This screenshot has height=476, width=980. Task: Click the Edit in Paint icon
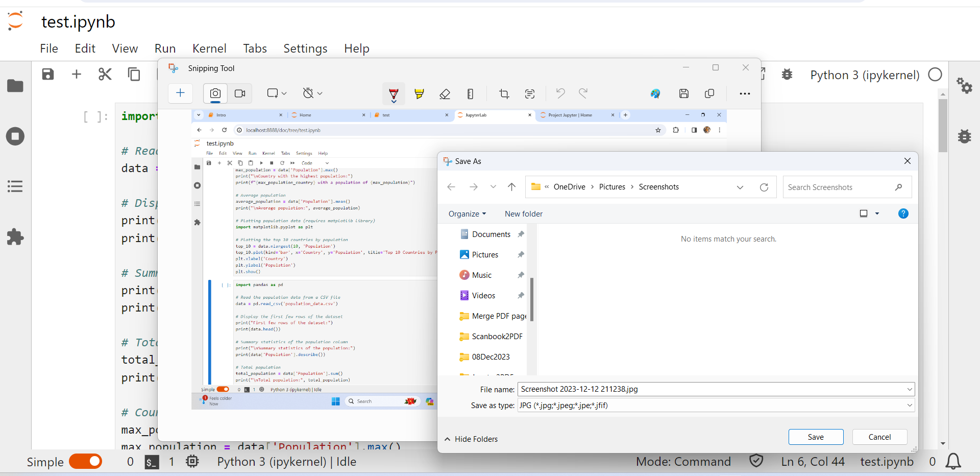click(655, 93)
